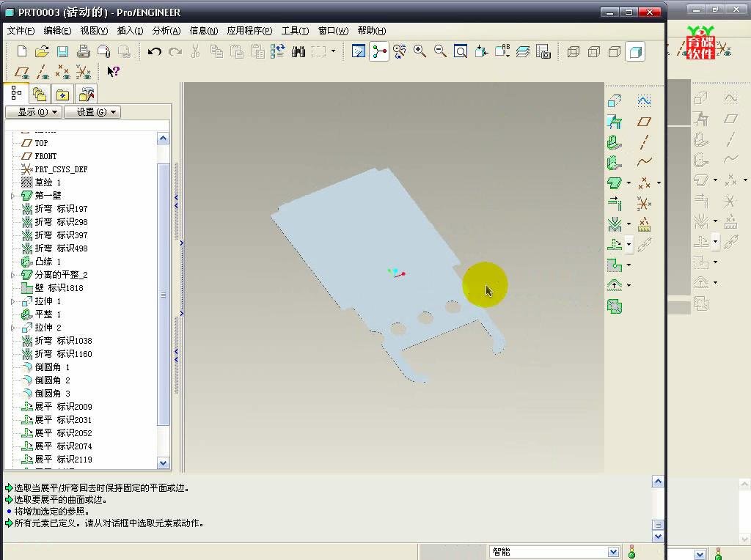Open the 应用程序 menu
The height and width of the screenshot is (560, 751).
(x=249, y=31)
